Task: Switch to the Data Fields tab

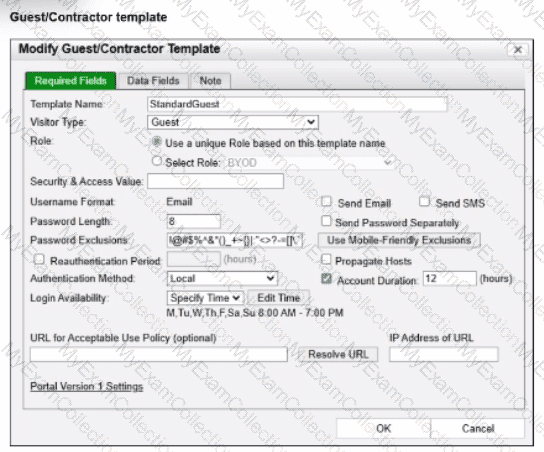Action: [x=153, y=81]
